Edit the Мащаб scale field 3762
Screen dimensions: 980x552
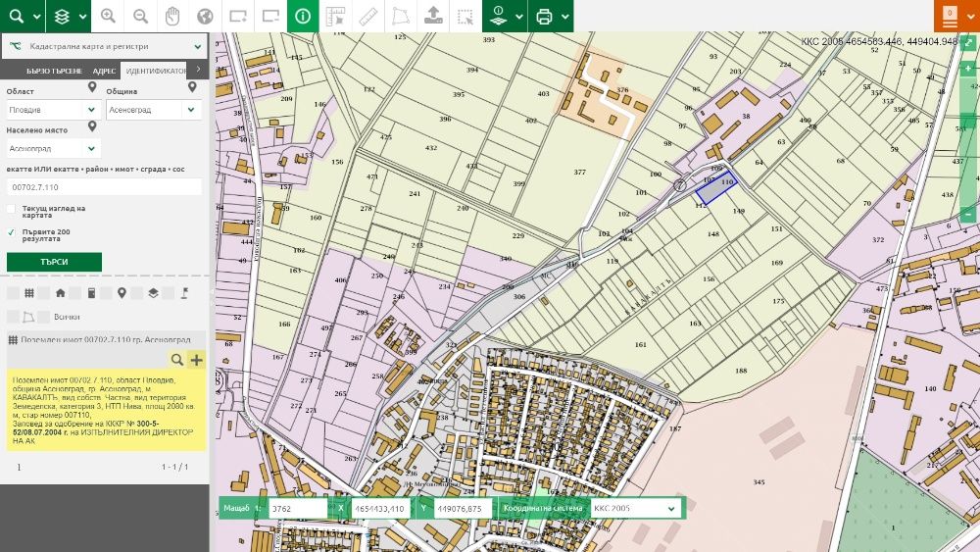298,508
